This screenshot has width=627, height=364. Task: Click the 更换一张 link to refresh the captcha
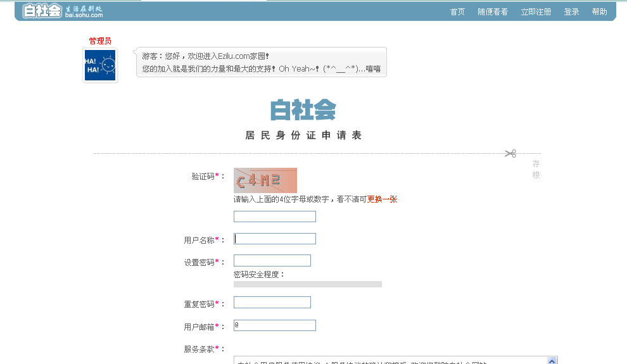pyautogui.click(x=382, y=199)
